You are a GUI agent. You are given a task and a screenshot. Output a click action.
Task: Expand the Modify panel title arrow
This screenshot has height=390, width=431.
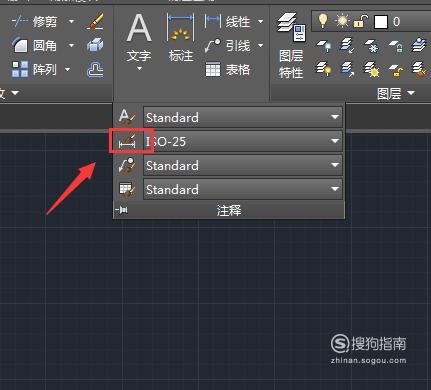(15, 93)
